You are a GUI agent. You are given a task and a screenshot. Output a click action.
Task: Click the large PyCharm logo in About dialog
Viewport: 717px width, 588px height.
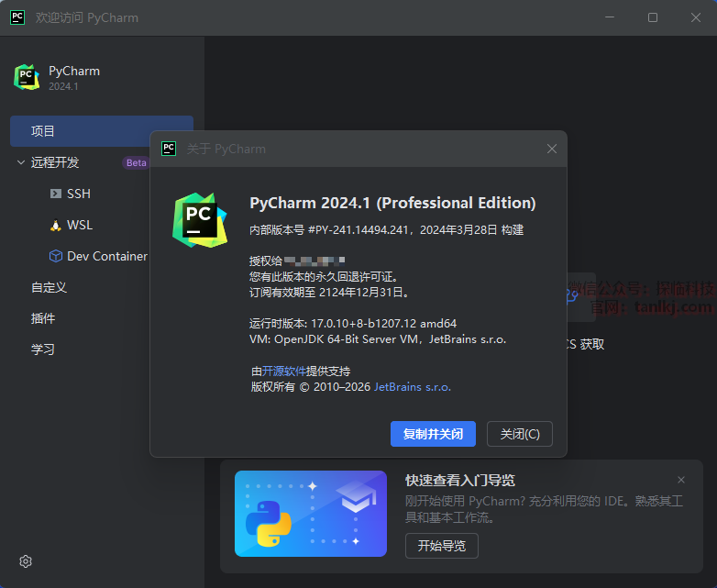point(199,220)
